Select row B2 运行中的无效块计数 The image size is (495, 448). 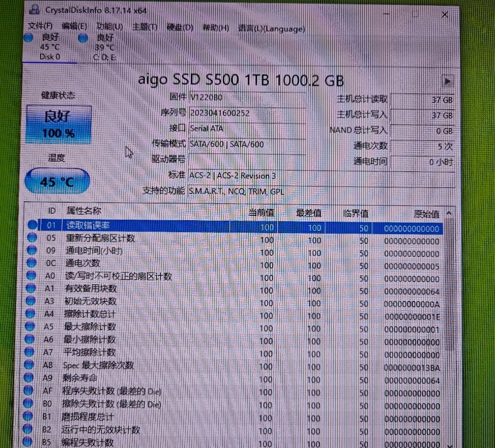[x=235, y=431]
